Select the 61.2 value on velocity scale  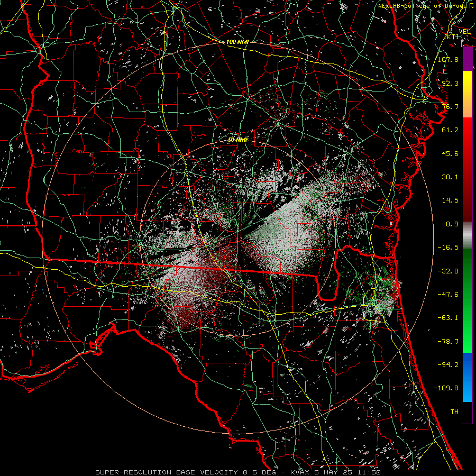(x=450, y=130)
